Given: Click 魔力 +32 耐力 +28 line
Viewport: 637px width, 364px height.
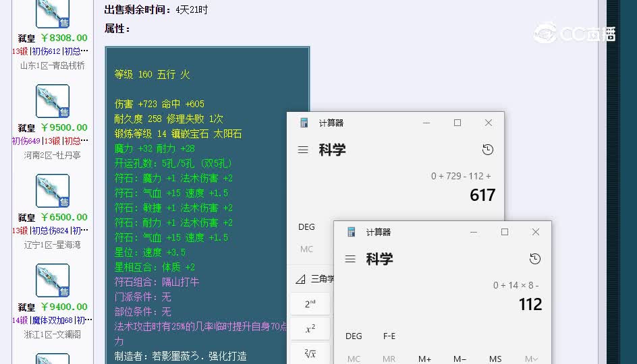Looking at the screenshot, I should 155,148.
